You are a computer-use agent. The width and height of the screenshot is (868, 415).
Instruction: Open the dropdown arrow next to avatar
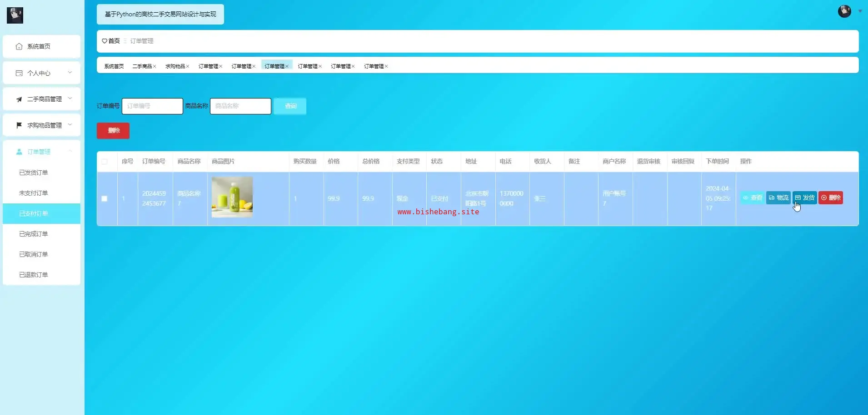coord(860,11)
